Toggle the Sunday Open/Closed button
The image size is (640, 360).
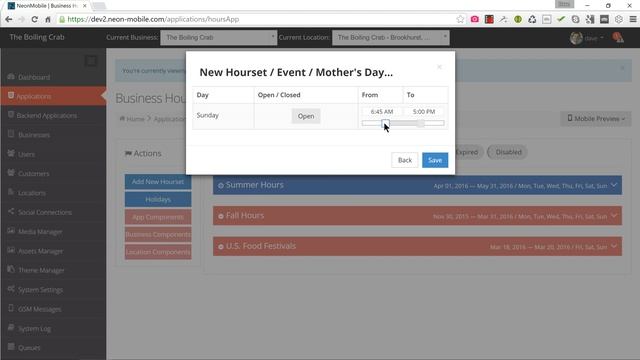click(x=306, y=116)
